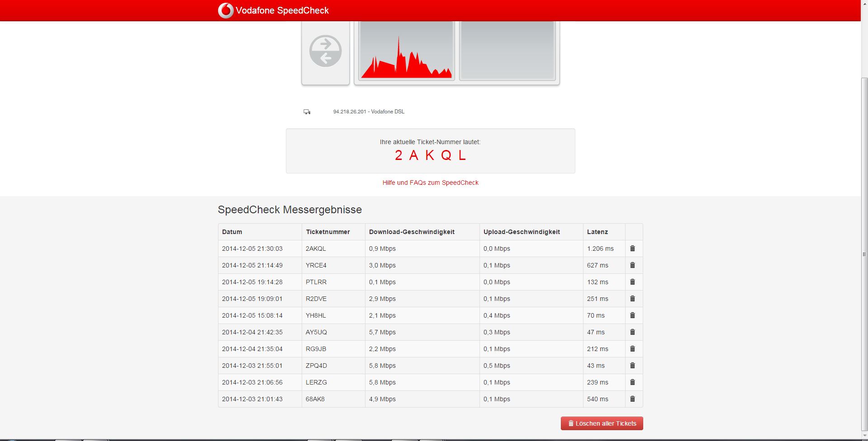The width and height of the screenshot is (868, 441).
Task: Delete ticket YH8HL with trash icon
Action: (632, 315)
